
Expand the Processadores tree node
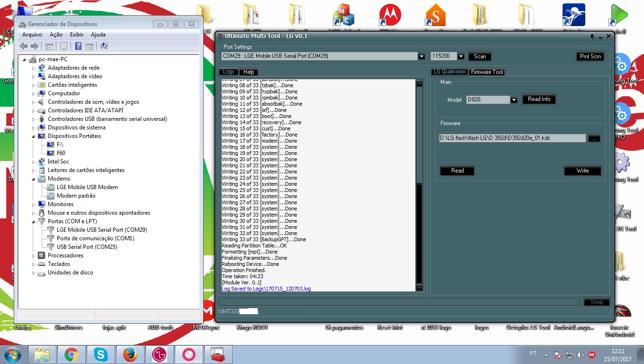tap(34, 255)
